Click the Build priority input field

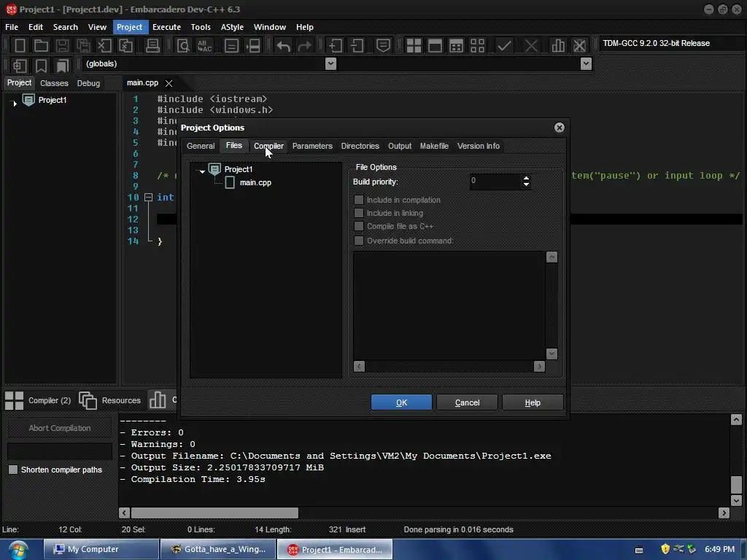point(495,181)
